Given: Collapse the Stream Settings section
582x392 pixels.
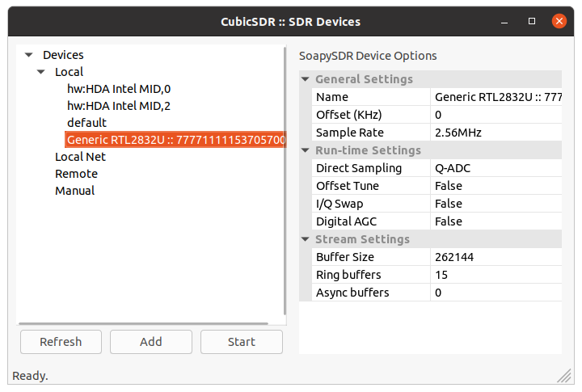Looking at the screenshot, I should [x=305, y=239].
